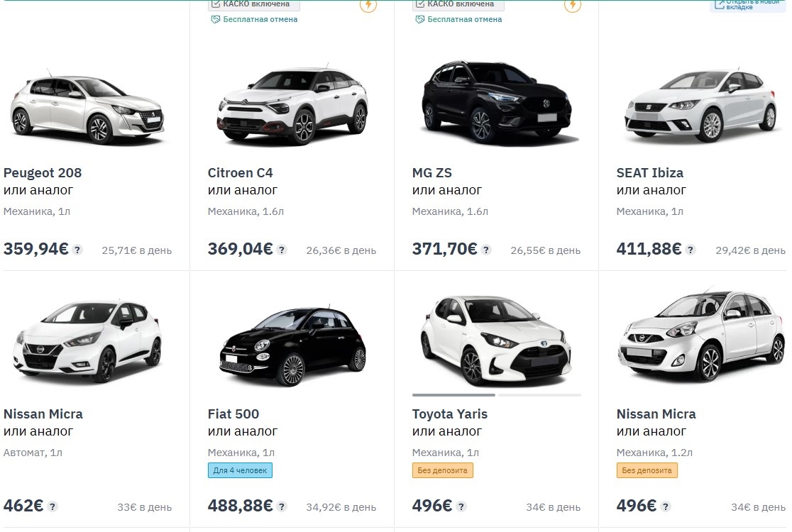Screen dimensions: 792x532
Task: Click the lightning bolt icon on Citroen C4 card
Action: tap(368, 6)
